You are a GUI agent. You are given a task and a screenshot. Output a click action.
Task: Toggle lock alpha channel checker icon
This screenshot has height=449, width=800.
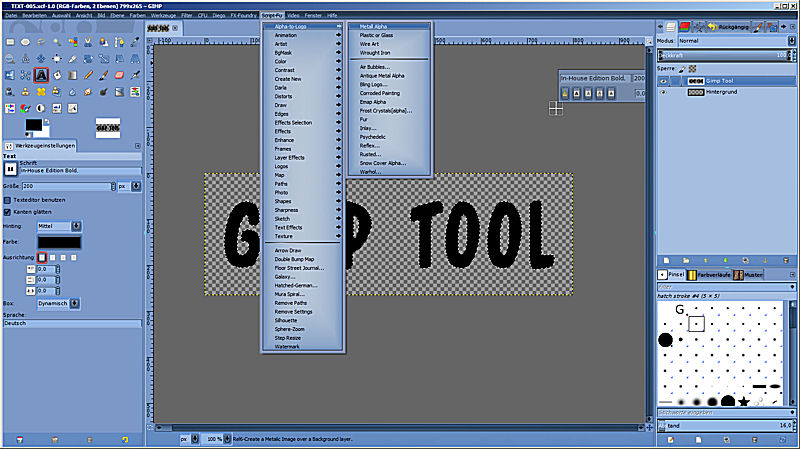(x=692, y=68)
